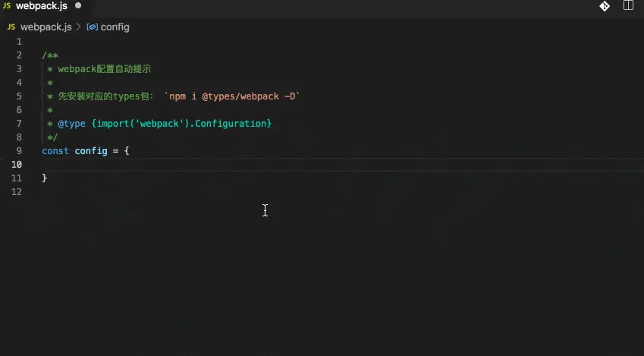Click the npm i @types/webpack -D command text
644x356 pixels.
(232, 96)
